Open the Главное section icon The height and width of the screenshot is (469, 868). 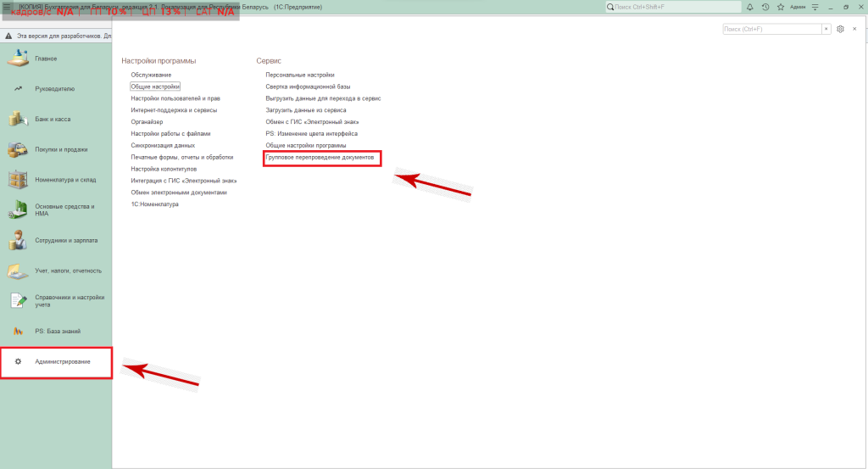pos(18,58)
